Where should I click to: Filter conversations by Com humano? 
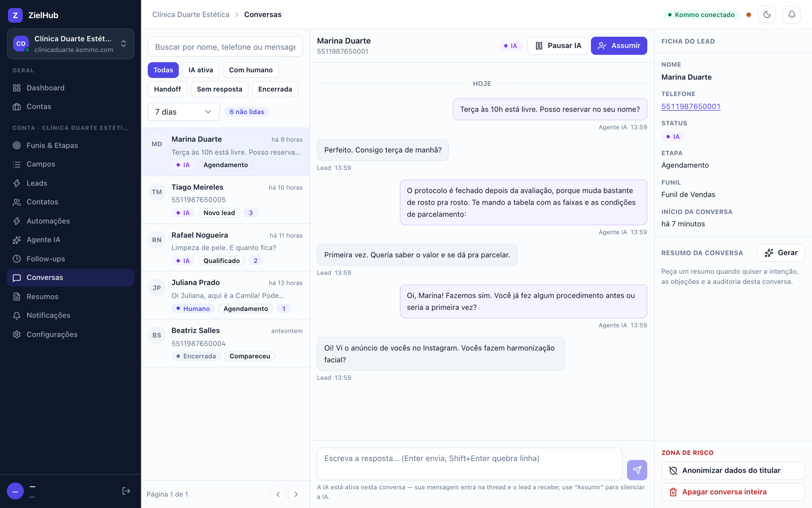[x=251, y=70]
